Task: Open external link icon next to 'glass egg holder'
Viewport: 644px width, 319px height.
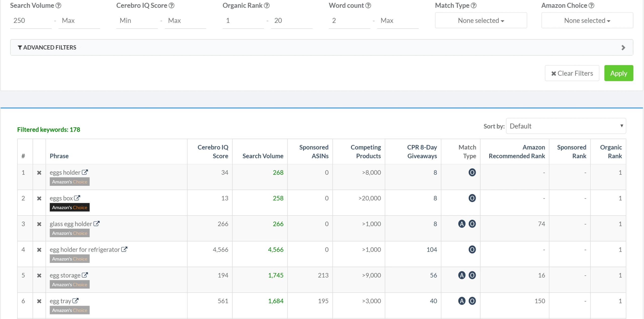Action: click(x=97, y=223)
